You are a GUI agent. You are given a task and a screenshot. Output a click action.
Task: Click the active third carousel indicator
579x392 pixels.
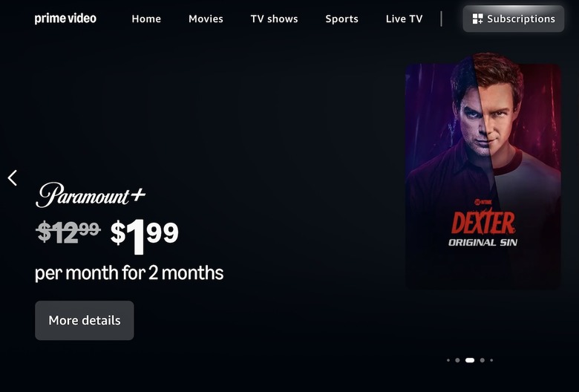coord(470,360)
